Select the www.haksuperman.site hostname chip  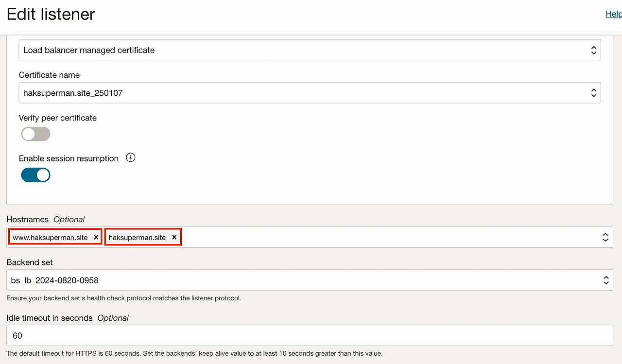[50, 237]
